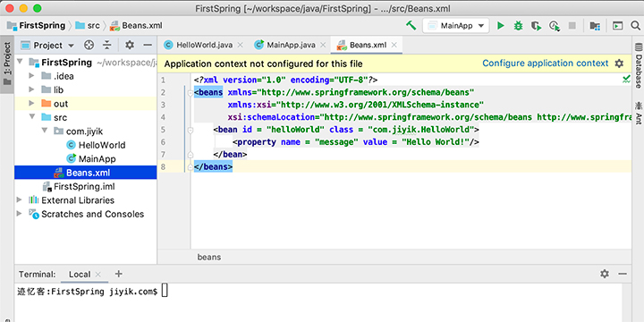Open the Project view dropdown
The height and width of the screenshot is (322, 644).
click(47, 46)
